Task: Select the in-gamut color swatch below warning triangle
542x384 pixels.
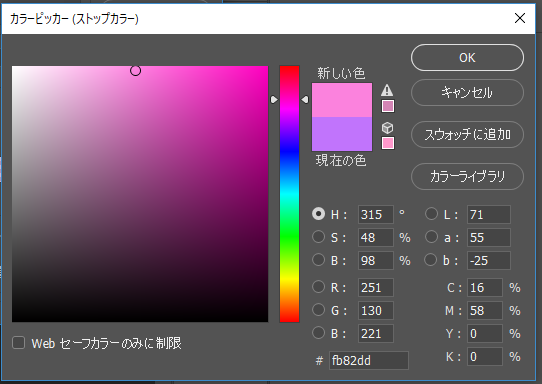Action: point(388,106)
